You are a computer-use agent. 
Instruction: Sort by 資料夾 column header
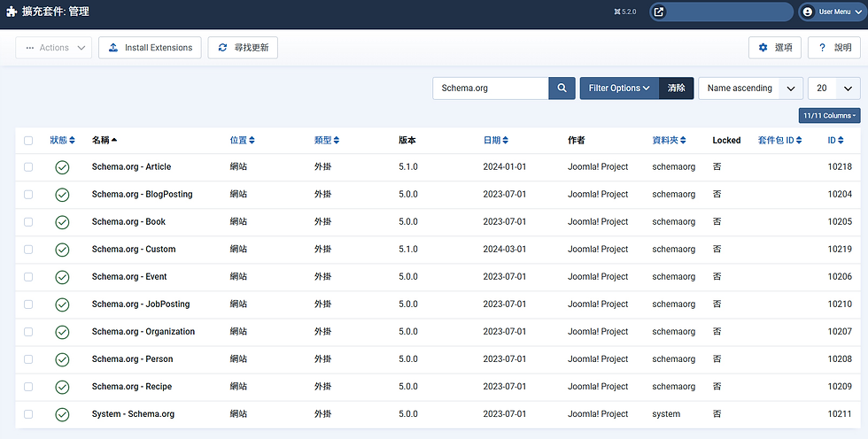tap(670, 141)
